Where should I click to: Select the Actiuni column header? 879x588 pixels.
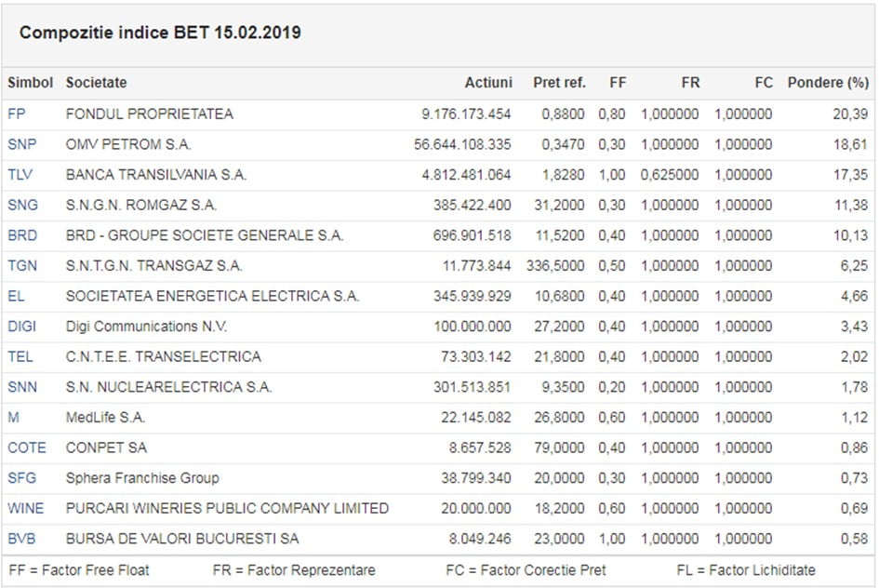click(x=488, y=83)
